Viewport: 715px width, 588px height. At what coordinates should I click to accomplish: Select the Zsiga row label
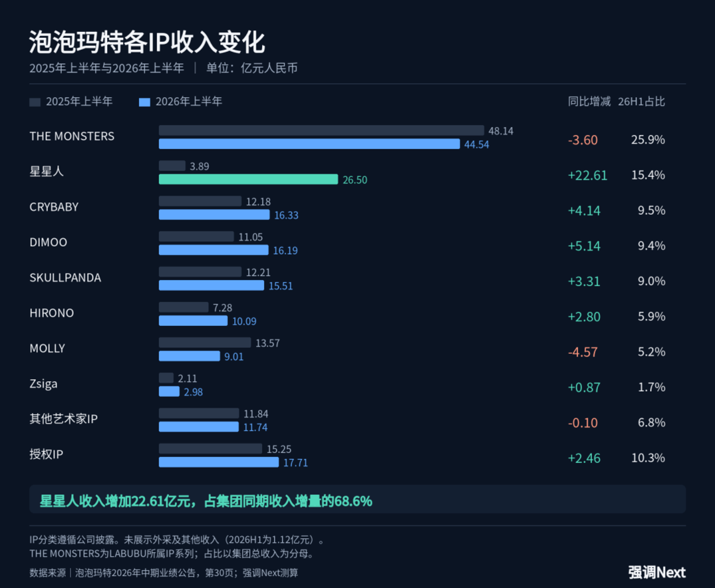(44, 384)
